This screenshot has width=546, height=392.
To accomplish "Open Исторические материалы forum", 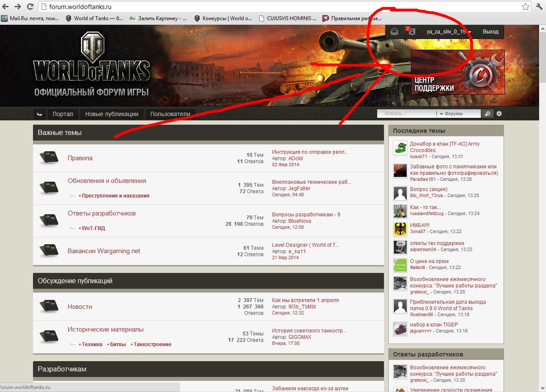I will [x=105, y=329].
